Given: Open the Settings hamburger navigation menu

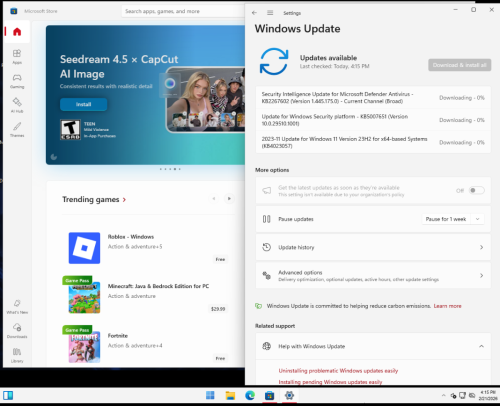Looking at the screenshot, I should [270, 13].
